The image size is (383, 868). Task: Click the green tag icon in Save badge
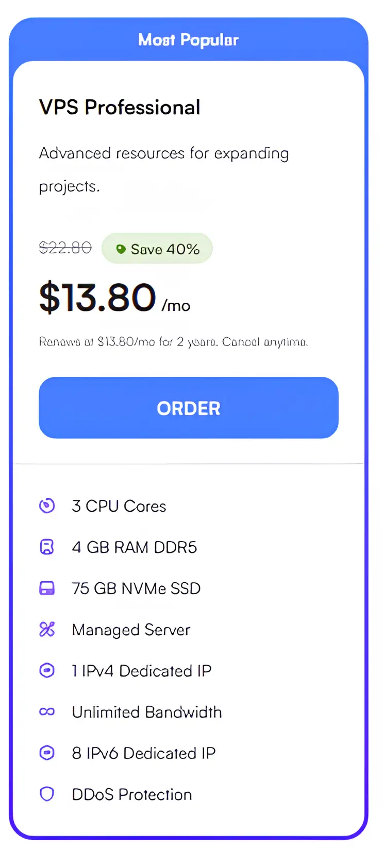tap(121, 249)
